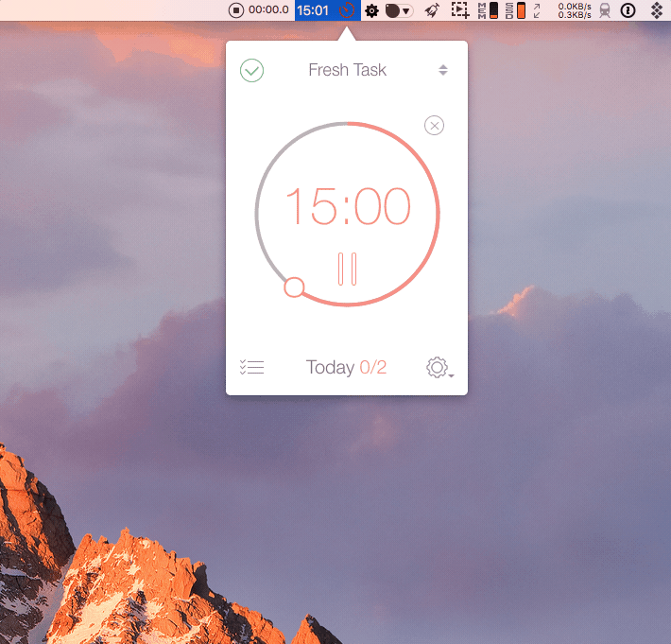Click the timer ring handle knob

[294, 287]
